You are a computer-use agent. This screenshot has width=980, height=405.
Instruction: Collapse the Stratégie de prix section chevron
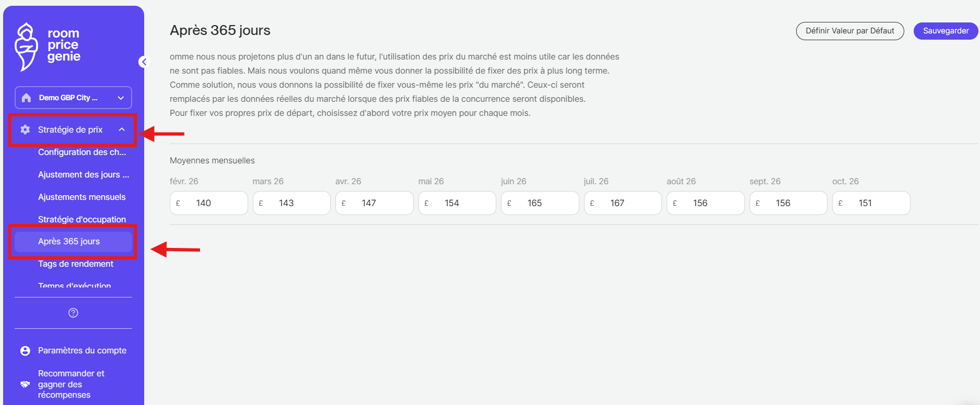click(122, 129)
